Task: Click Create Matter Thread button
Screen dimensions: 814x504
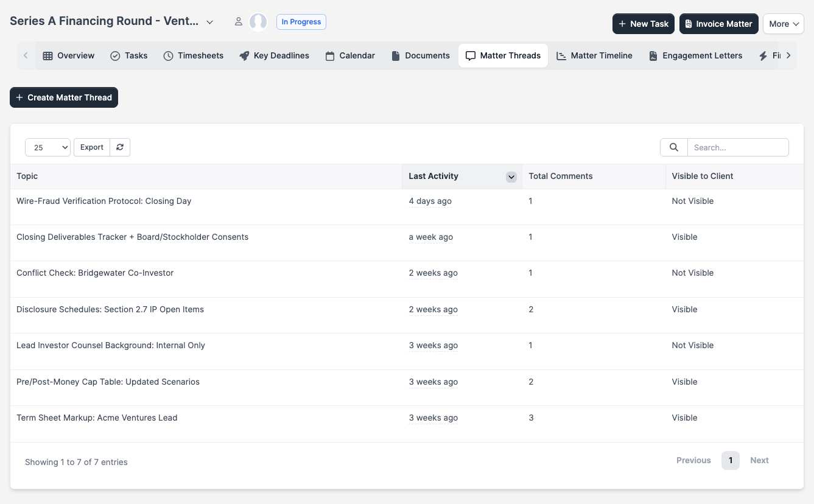Action: [64, 97]
